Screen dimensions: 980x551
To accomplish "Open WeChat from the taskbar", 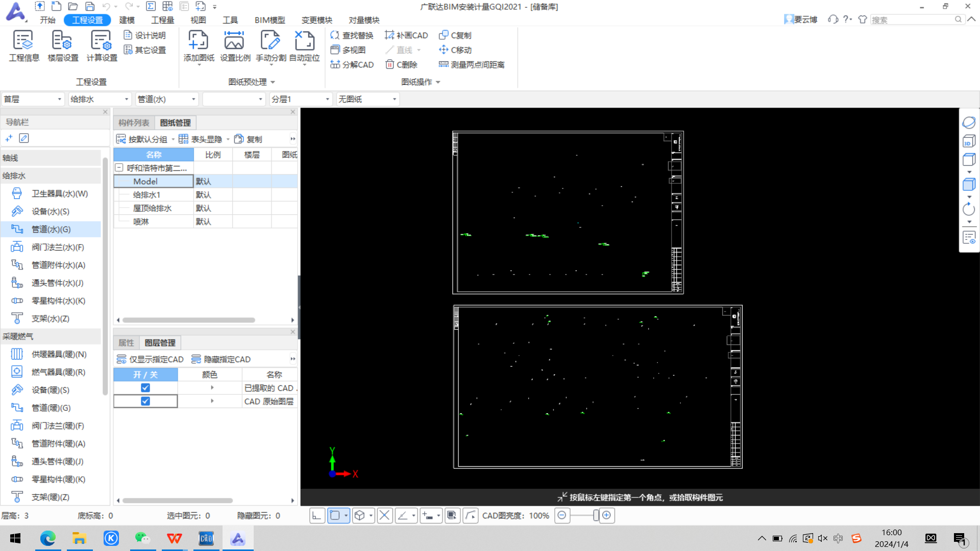I will pyautogui.click(x=142, y=538).
